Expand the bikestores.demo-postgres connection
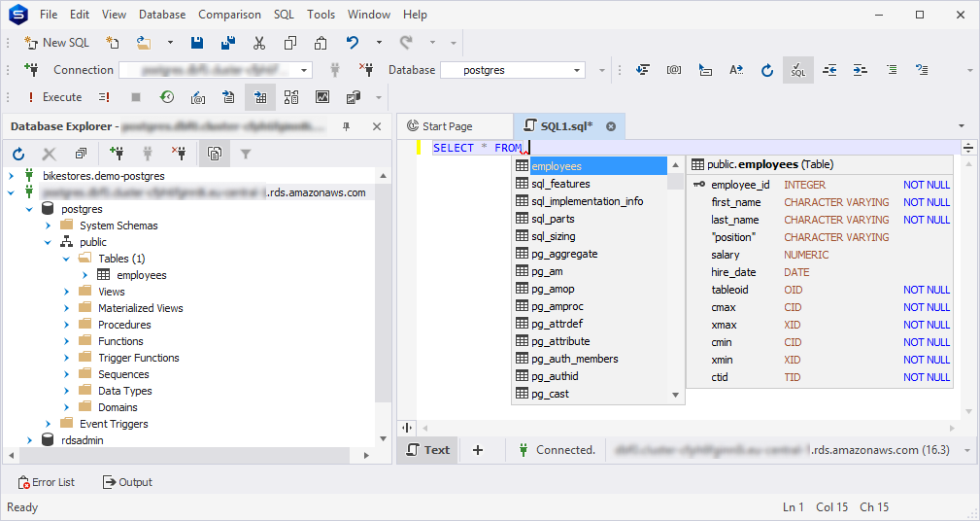This screenshot has height=521, width=980. [x=12, y=176]
